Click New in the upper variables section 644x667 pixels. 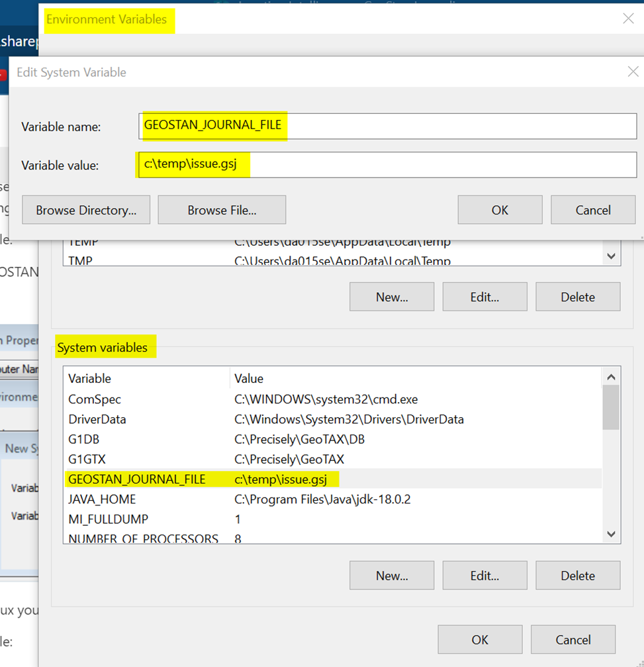[391, 296]
